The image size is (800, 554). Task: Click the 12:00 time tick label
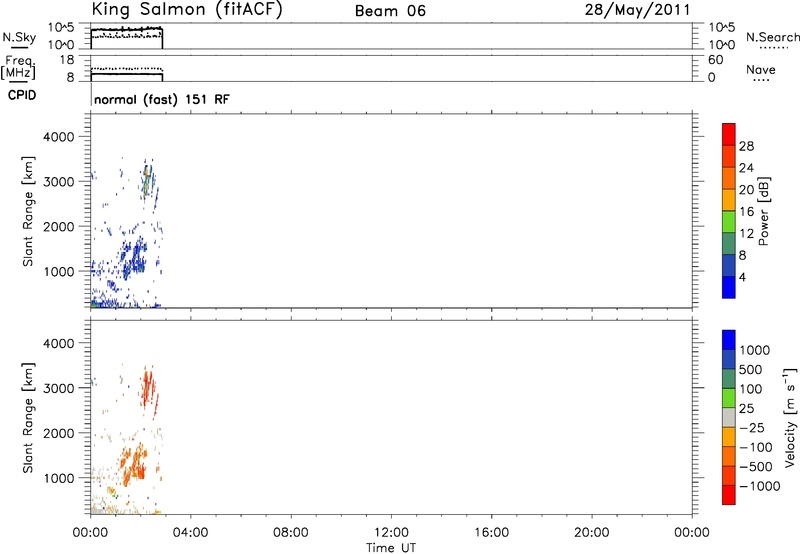[391, 533]
